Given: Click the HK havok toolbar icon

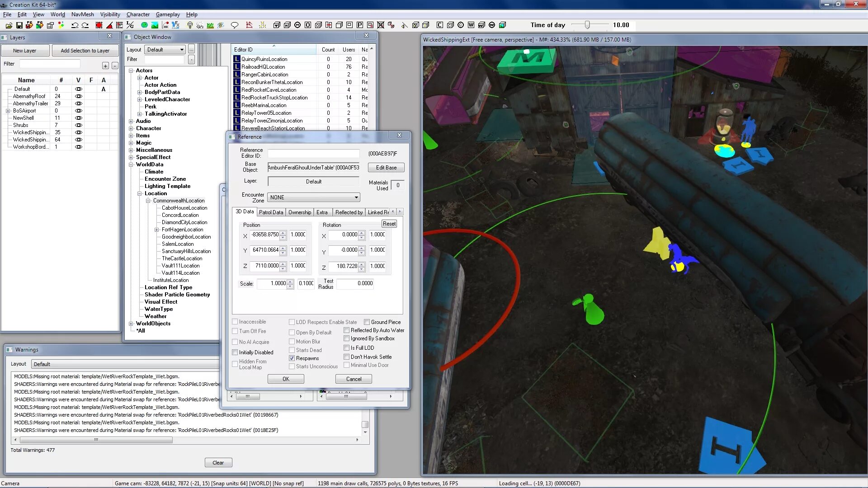Looking at the screenshot, I should pyautogui.click(x=165, y=25).
